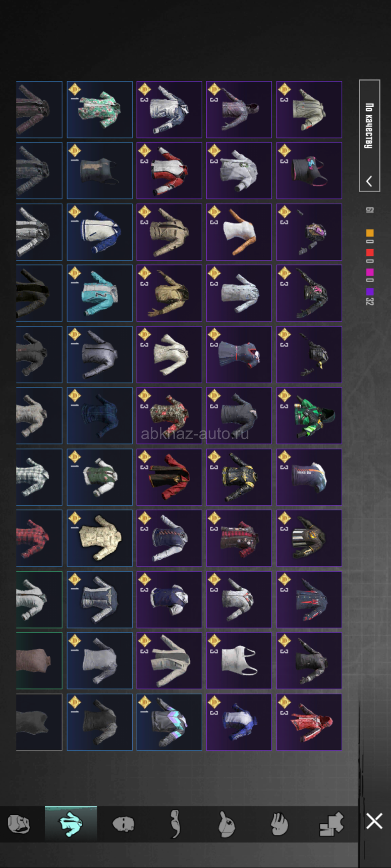The image size is (391, 868).
Task: Open the helmet category tab
Action: click(x=19, y=824)
